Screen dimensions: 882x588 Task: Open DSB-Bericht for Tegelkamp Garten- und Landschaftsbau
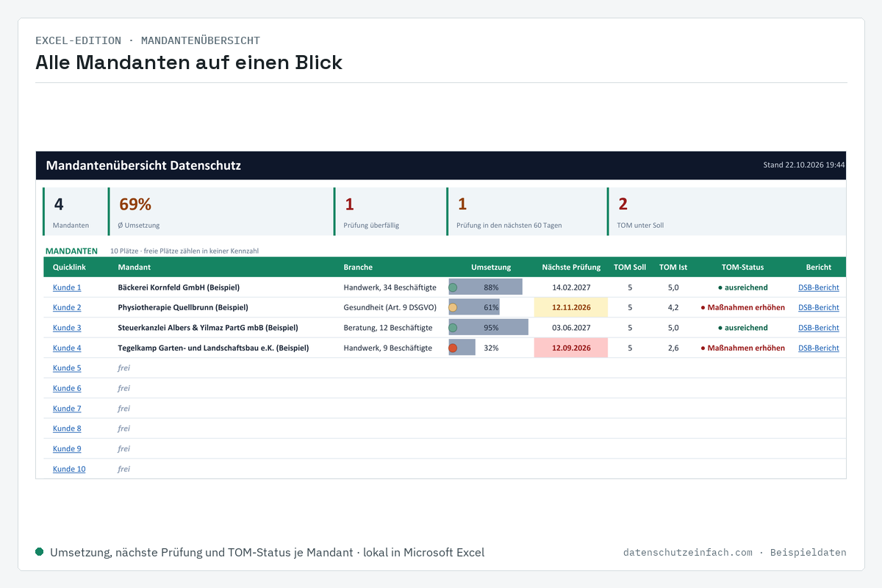818,348
